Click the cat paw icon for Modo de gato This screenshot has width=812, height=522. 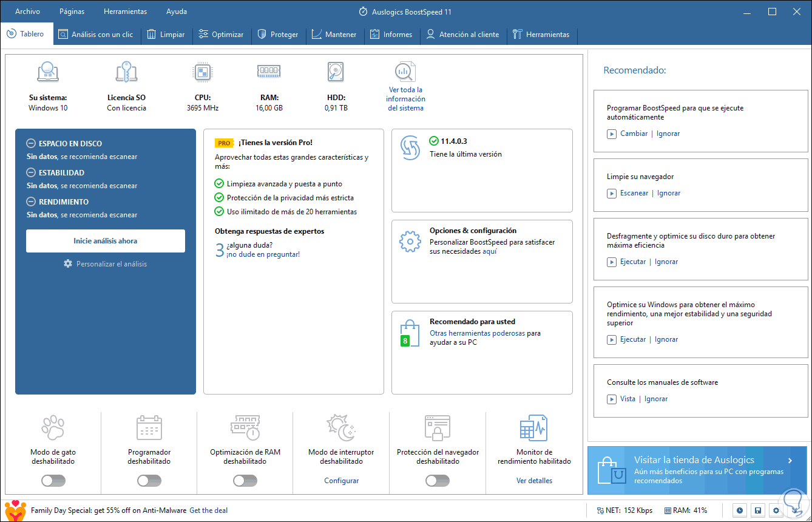(53, 427)
